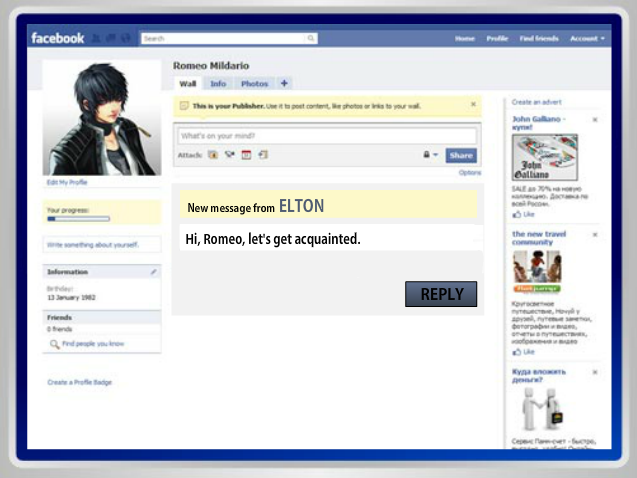Attach a link using the link icon
Screen dimensions: 637x478
click(263, 154)
